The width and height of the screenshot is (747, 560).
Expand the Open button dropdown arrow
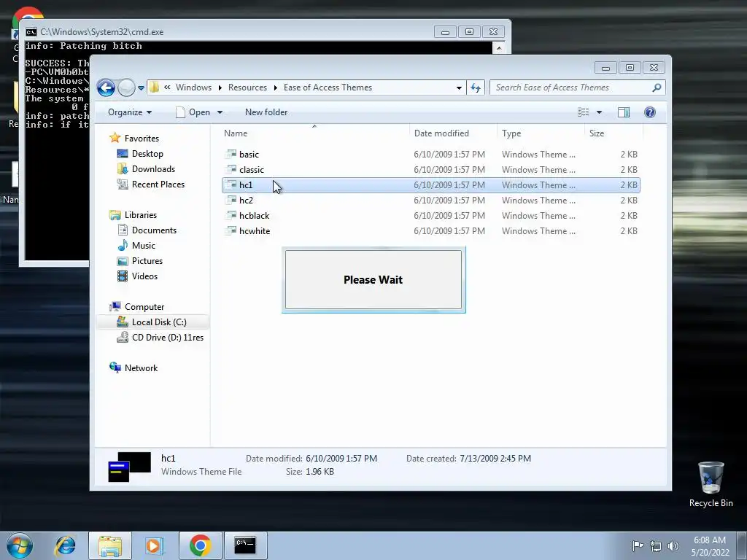point(220,112)
